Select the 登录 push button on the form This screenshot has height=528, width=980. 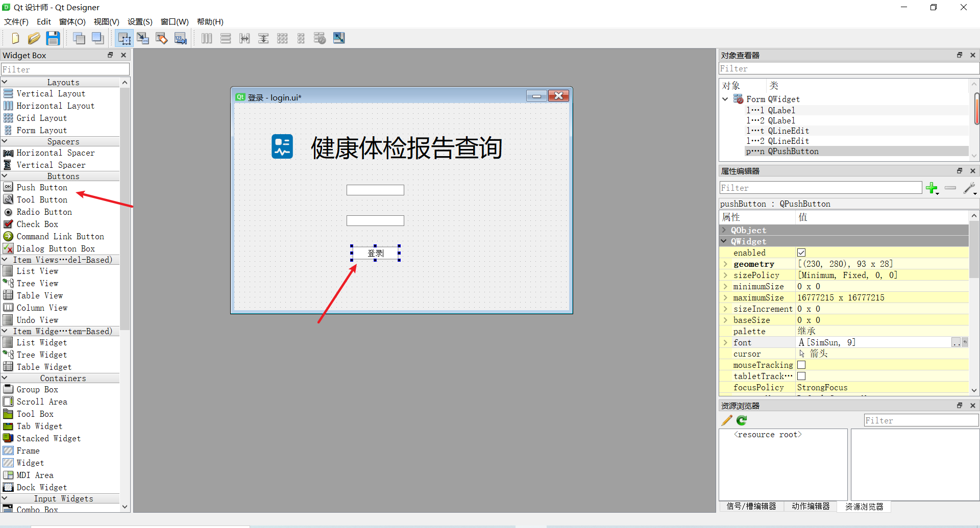[376, 253]
